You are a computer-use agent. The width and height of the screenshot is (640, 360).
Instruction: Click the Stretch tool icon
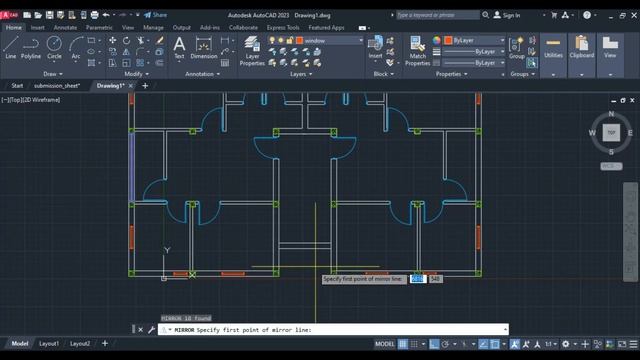pyautogui.click(x=112, y=63)
